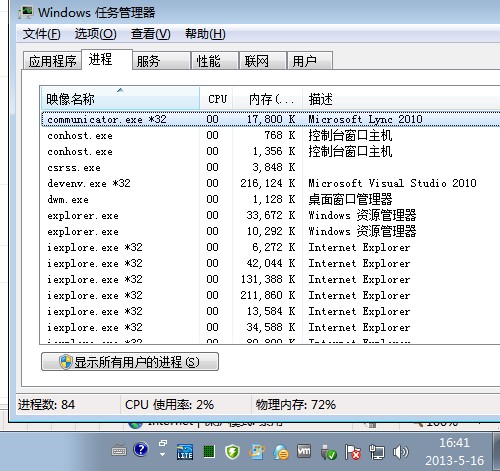This screenshot has width=500, height=471.
Task: Switch to the 应用程序 tab
Action: (52, 61)
